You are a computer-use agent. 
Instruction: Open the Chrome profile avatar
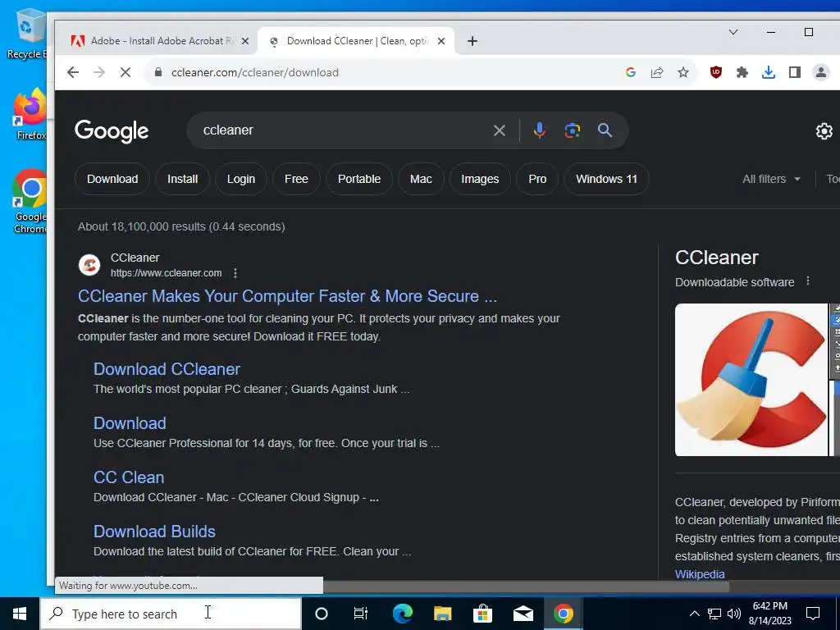coord(820,72)
